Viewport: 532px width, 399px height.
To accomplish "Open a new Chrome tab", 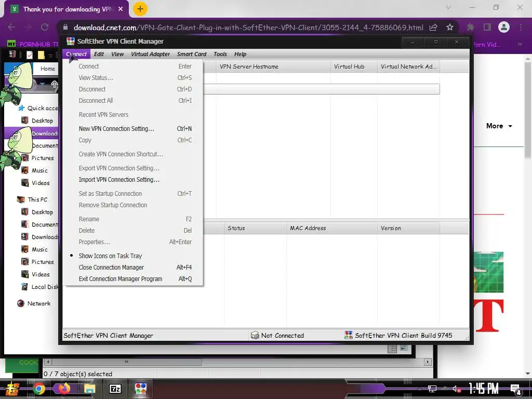I will [140, 9].
